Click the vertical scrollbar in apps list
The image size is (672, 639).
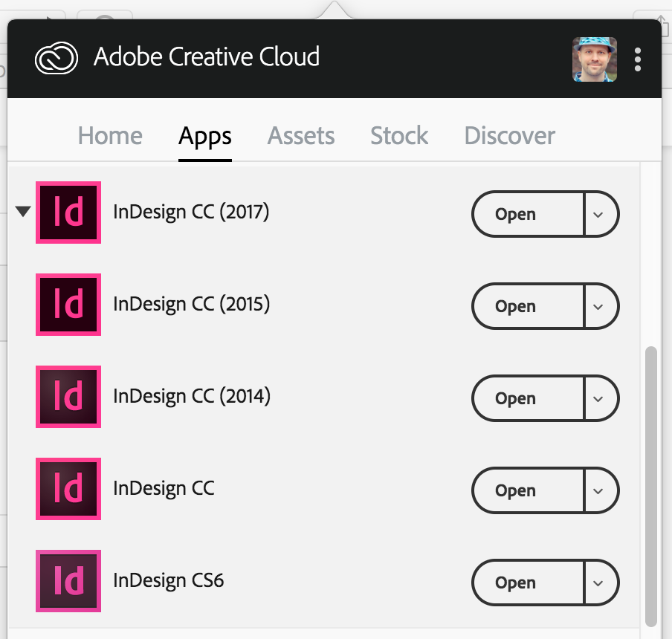click(651, 483)
